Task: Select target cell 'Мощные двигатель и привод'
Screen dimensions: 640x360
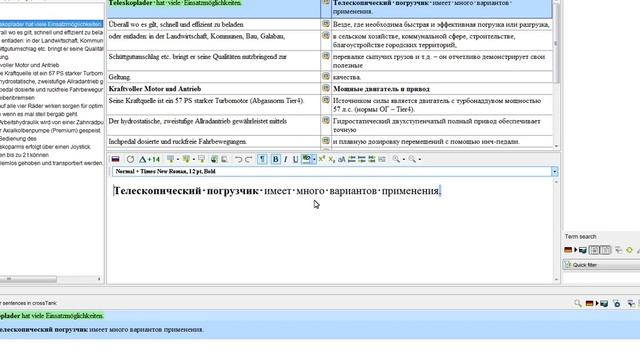Action: point(442,89)
